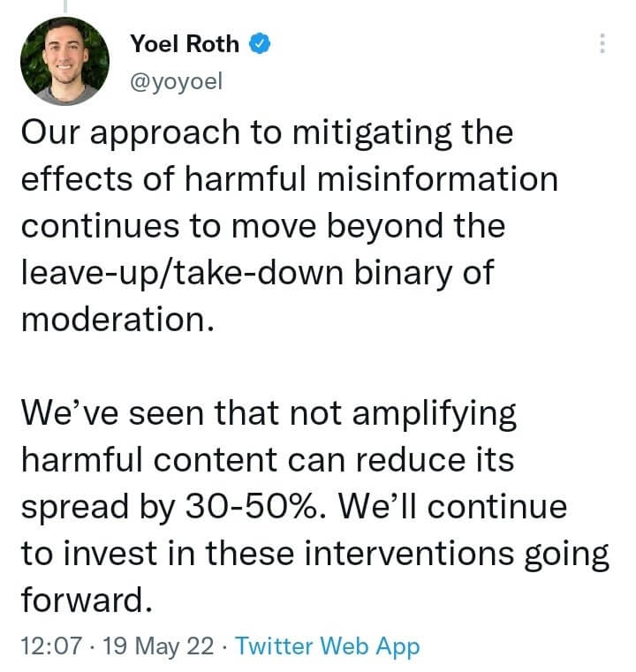
Task: Click the thread connector line above the avatar
Action: tap(65, 6)
